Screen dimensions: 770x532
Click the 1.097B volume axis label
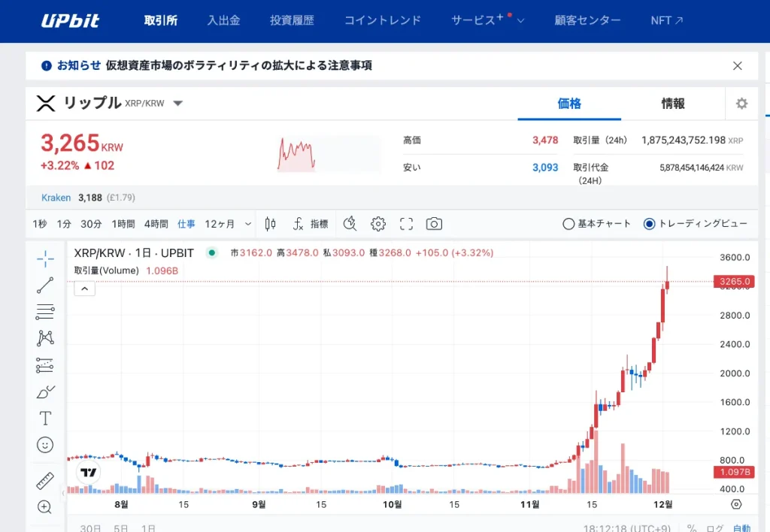[734, 472]
